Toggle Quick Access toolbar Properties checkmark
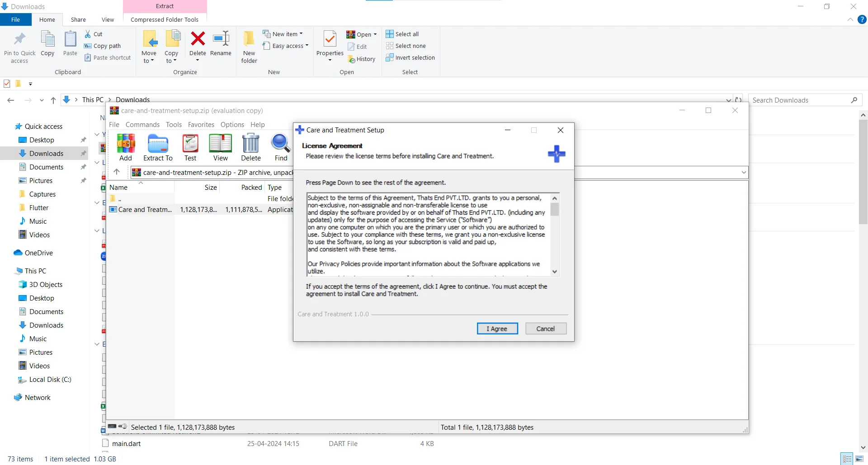Viewport: 868px width, 465px height. tap(7, 84)
